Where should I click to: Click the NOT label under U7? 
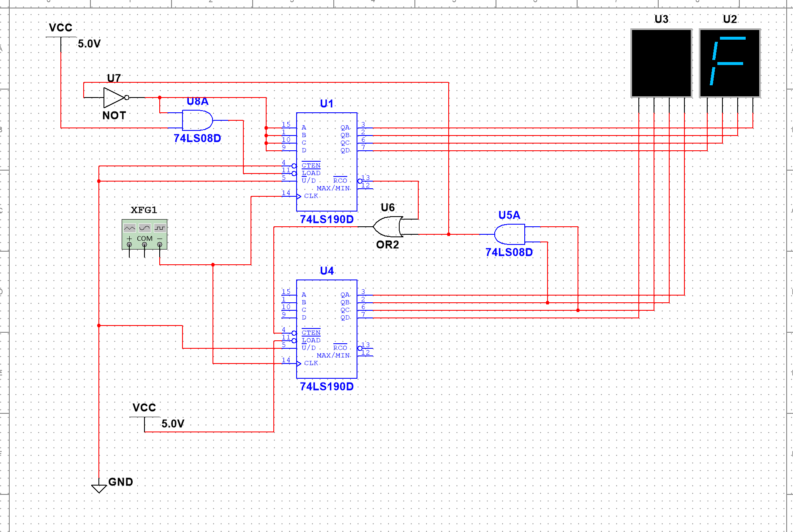pyautogui.click(x=114, y=115)
